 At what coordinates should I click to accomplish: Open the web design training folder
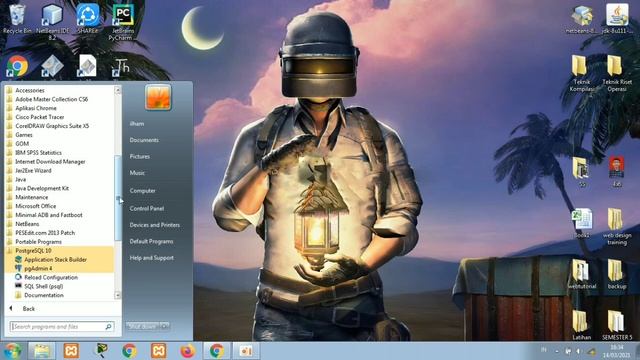click(x=616, y=227)
